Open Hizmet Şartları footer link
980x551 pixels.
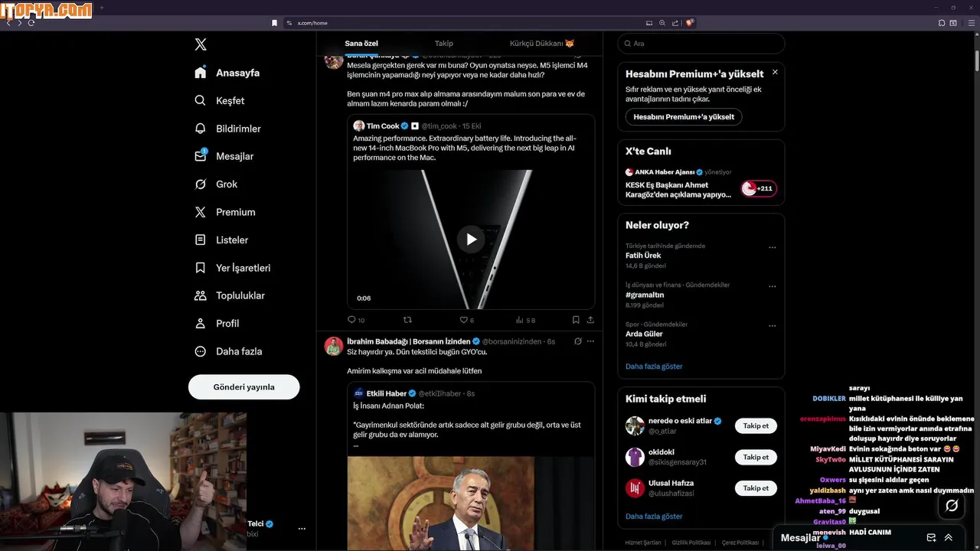643,543
